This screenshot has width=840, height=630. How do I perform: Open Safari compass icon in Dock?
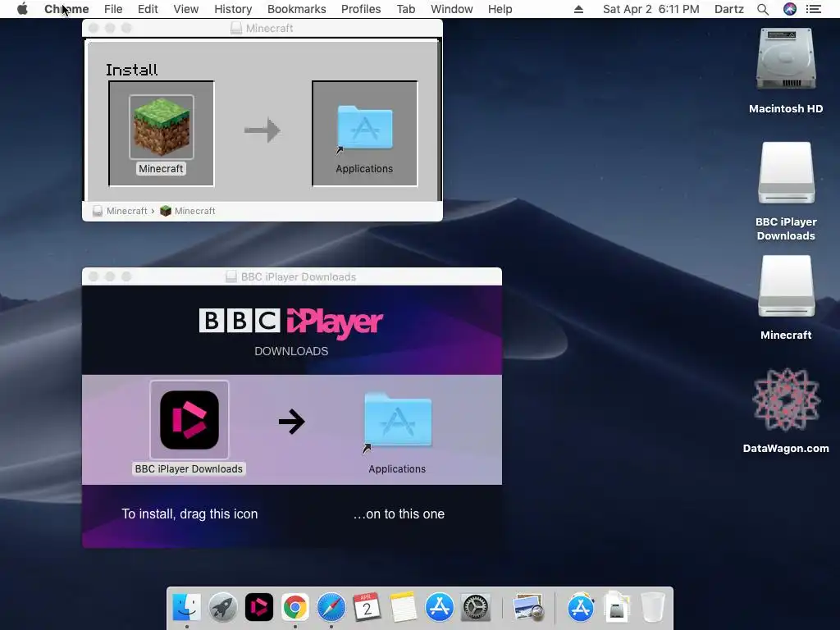point(331,608)
